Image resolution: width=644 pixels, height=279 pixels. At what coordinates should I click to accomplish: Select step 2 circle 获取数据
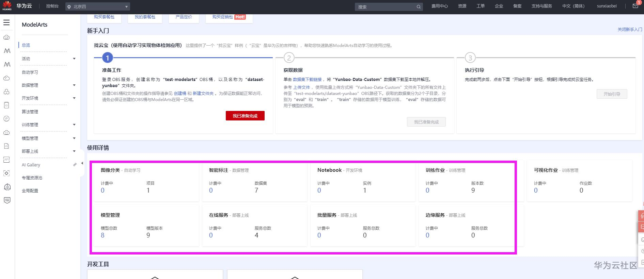(289, 58)
